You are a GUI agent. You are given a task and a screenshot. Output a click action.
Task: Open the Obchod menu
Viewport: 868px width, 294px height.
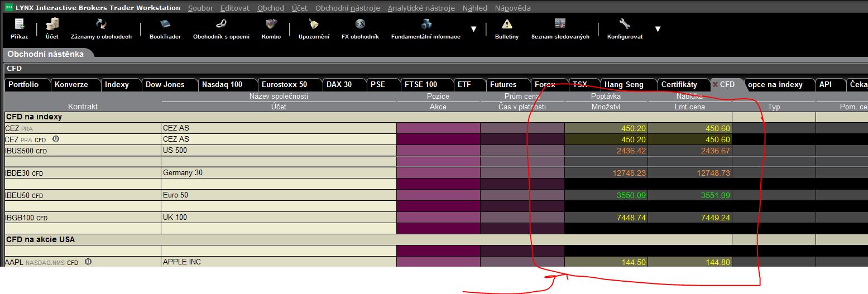click(271, 8)
